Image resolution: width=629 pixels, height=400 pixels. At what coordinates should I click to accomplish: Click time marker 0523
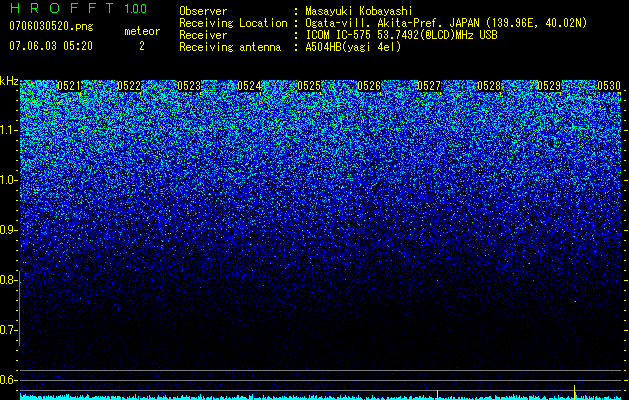point(189,86)
